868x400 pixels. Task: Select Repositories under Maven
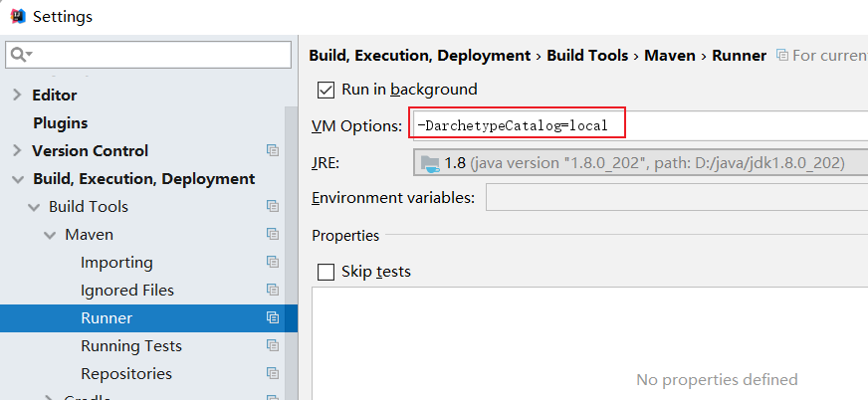126,373
